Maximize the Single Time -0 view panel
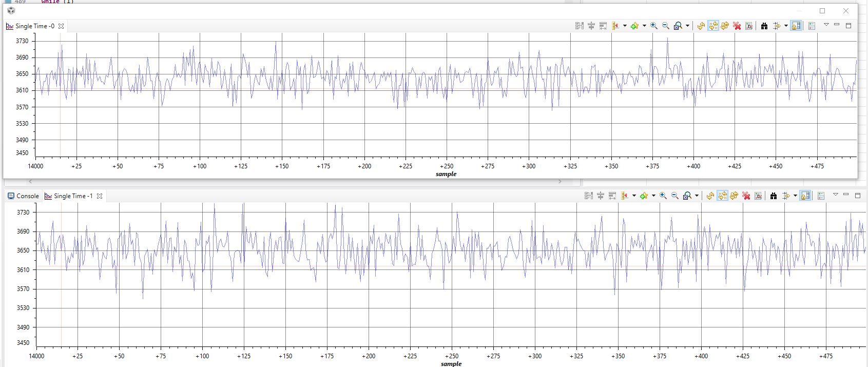This screenshot has width=868, height=367. tap(848, 26)
